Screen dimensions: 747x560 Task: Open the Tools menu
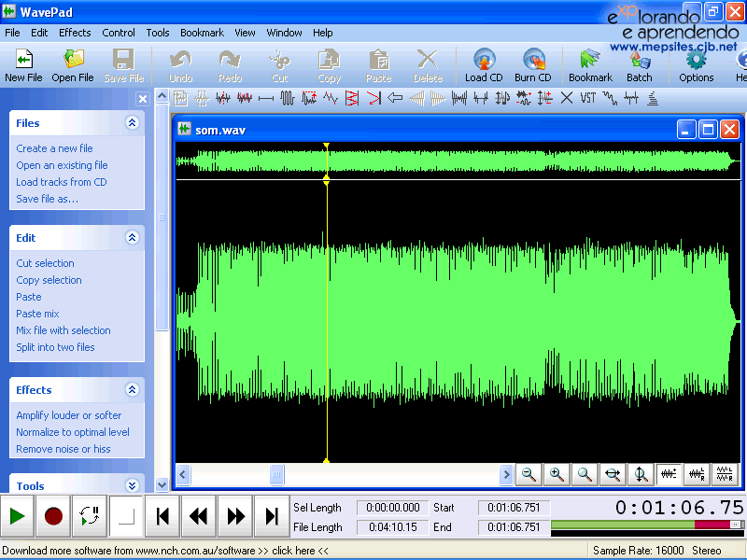(158, 33)
